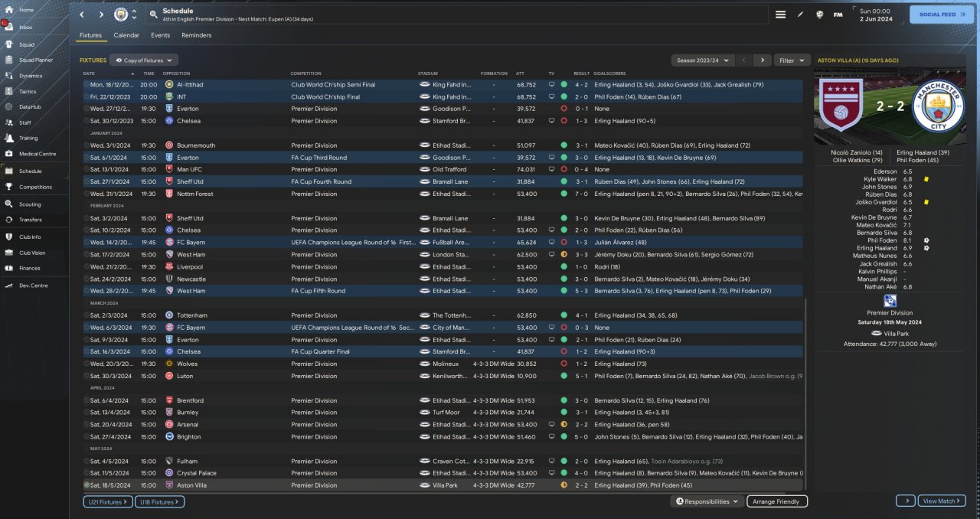Click the help head icon in top bar

pyautogui.click(x=819, y=15)
